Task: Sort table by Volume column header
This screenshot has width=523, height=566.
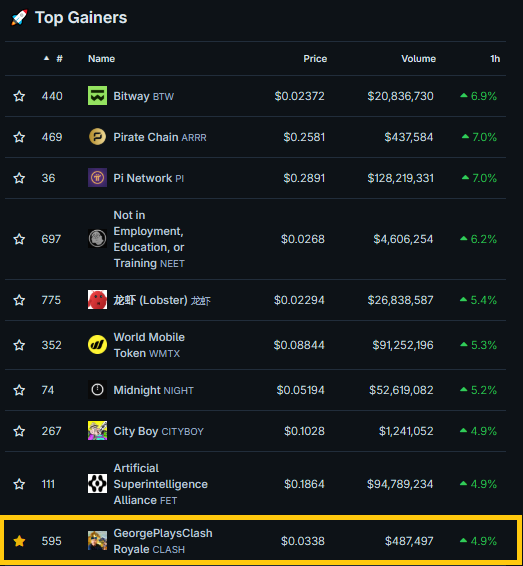Action: tap(418, 59)
